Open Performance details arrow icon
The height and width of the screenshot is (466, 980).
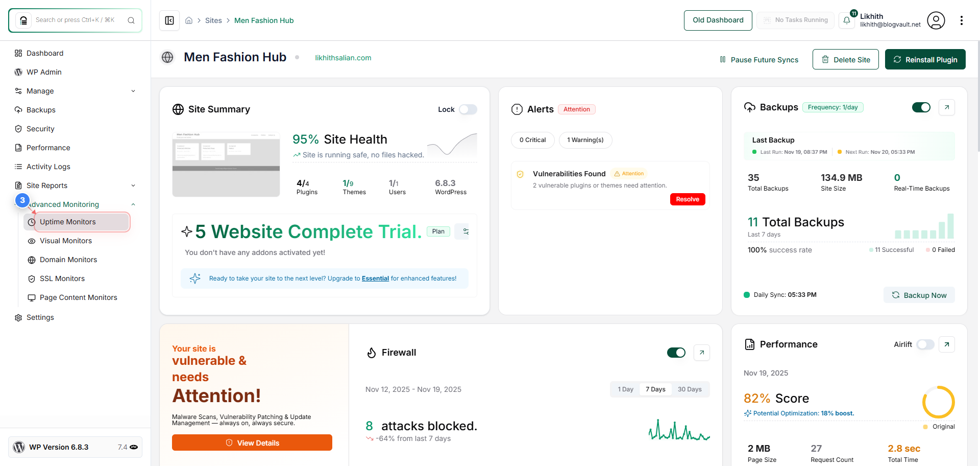947,344
